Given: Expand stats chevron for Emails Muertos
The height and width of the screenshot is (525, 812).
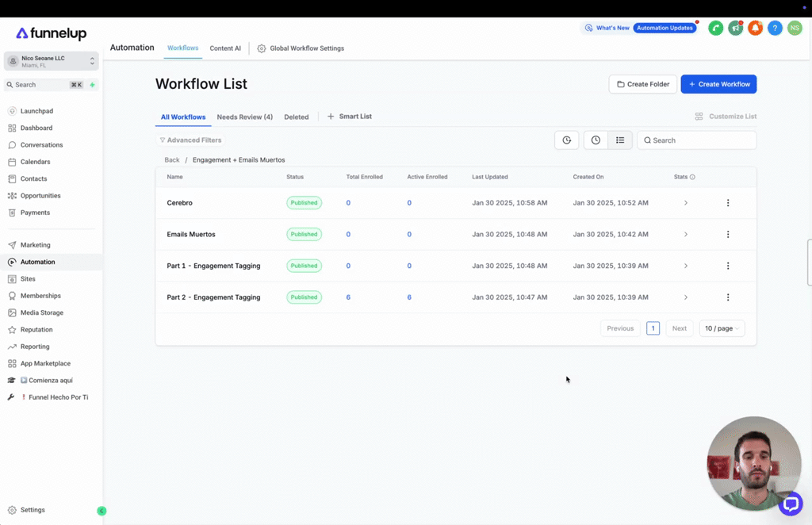Looking at the screenshot, I should (686, 235).
